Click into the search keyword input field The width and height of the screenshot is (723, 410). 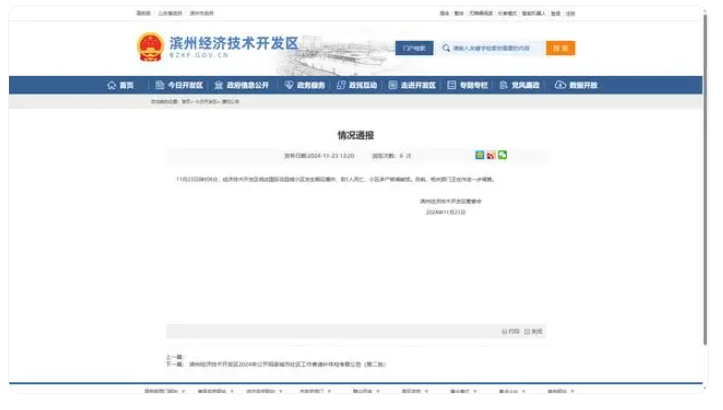pyautogui.click(x=495, y=48)
